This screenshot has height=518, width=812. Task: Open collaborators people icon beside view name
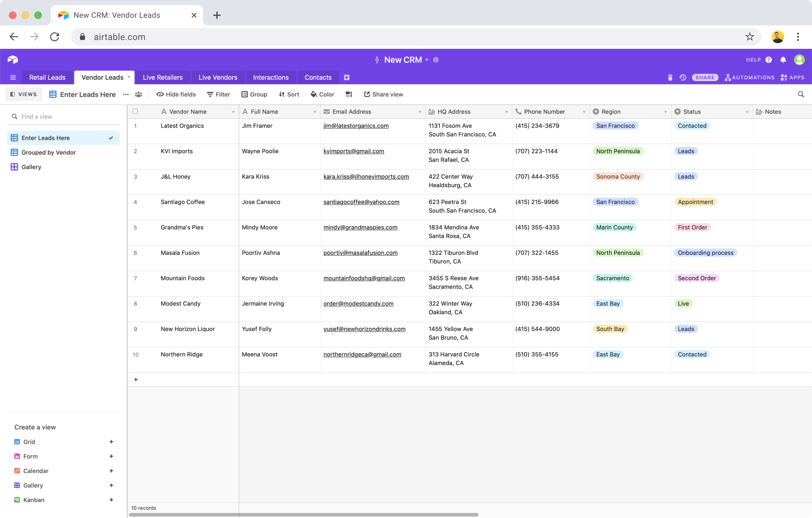tap(138, 94)
